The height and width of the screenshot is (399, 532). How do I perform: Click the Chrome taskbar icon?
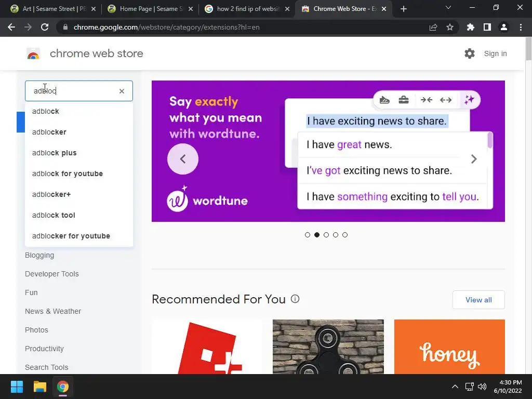pos(63,387)
